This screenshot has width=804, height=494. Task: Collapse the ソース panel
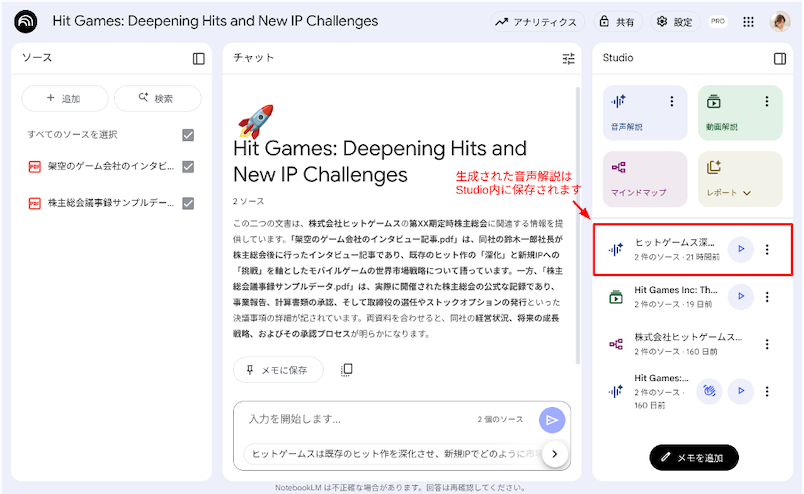coord(198,58)
